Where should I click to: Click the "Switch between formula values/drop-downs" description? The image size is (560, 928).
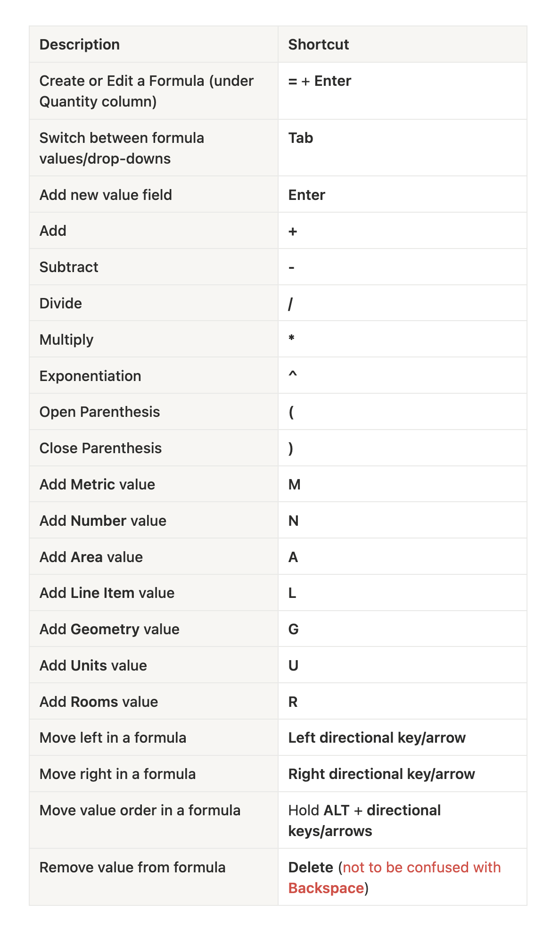[x=122, y=148]
